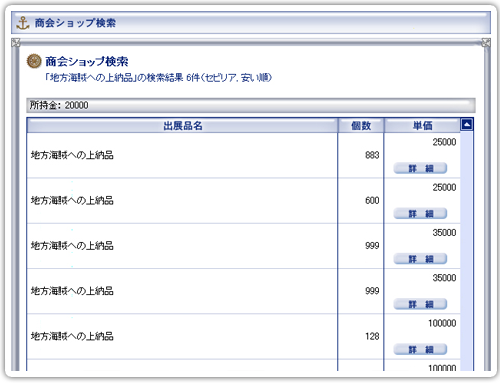Image resolution: width=500 pixels, height=385 pixels.
Task: Select the item name in the 600-quantity row
Action: [x=72, y=200]
